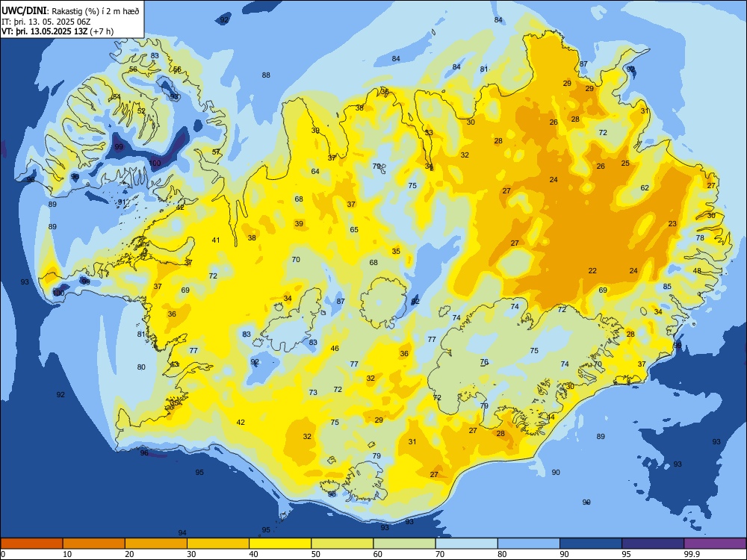The image size is (747, 560).
Task: Click the yellow-green 50–60 legend swatch
Action: pyautogui.click(x=342, y=544)
